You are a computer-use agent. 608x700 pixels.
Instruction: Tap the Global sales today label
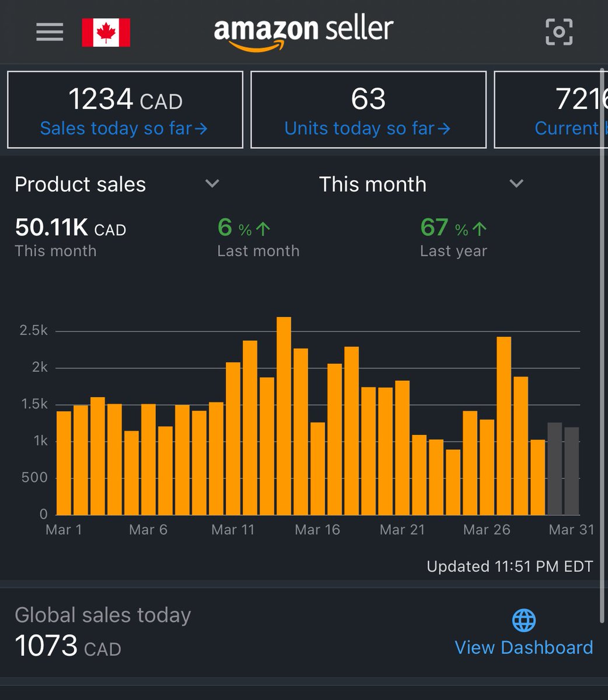[103, 615]
